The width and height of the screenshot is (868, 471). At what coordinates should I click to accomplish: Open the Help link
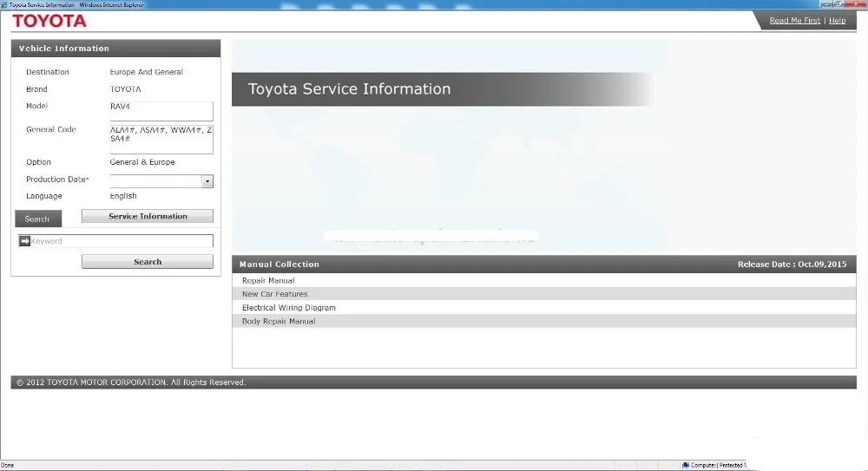(837, 21)
